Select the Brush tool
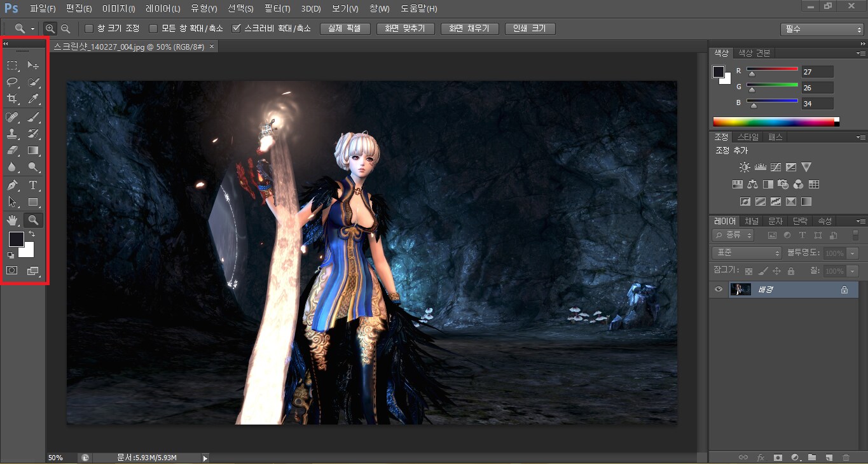This screenshot has width=868, height=464. pyautogui.click(x=33, y=117)
